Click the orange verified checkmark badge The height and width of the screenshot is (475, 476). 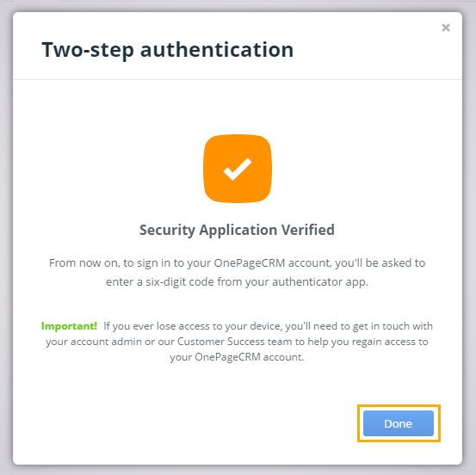(238, 169)
